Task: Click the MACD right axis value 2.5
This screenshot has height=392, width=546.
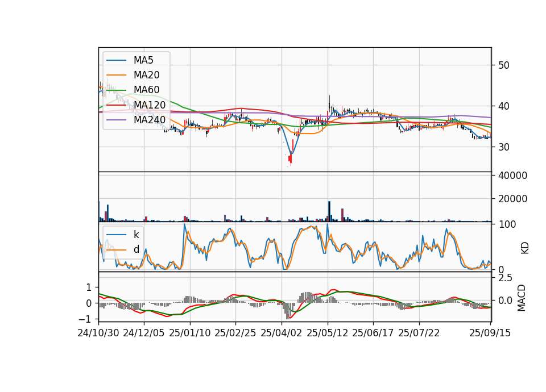Action: 506,278
